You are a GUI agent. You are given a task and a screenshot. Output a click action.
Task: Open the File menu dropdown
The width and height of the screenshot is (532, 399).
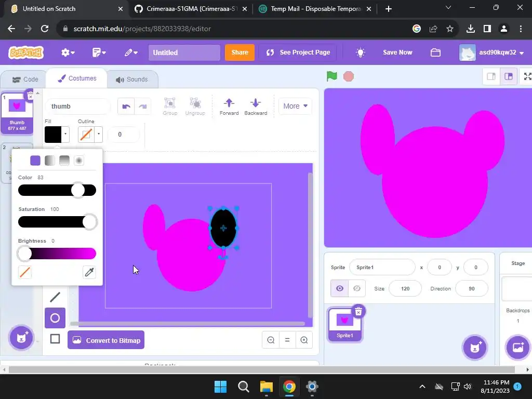(99, 52)
